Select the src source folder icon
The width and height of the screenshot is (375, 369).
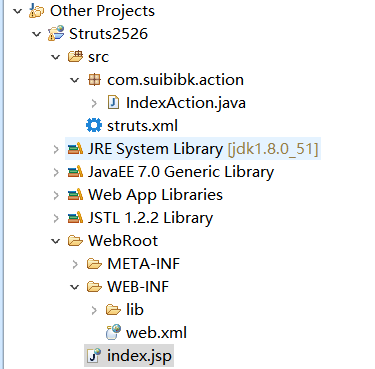(x=75, y=56)
